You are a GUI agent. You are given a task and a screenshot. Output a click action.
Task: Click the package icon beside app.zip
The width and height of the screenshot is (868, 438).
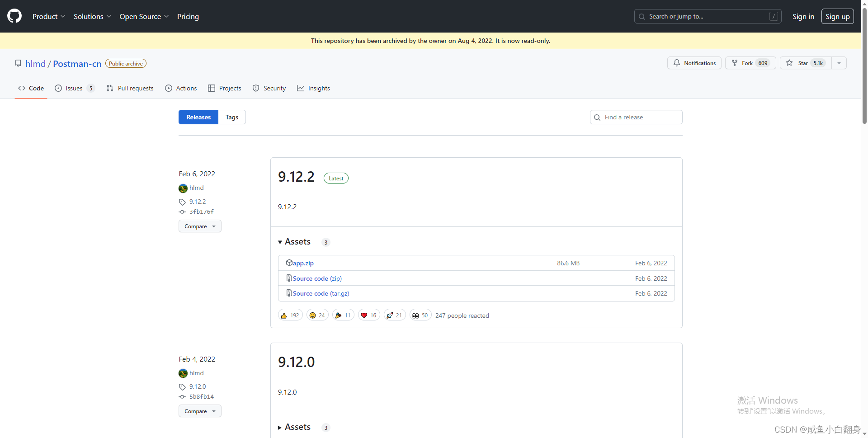click(289, 263)
